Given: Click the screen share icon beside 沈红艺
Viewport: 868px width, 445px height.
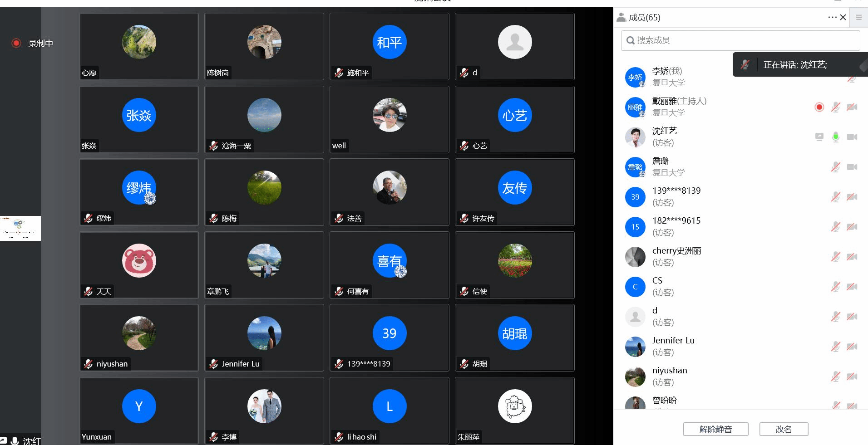Looking at the screenshot, I should (x=819, y=137).
